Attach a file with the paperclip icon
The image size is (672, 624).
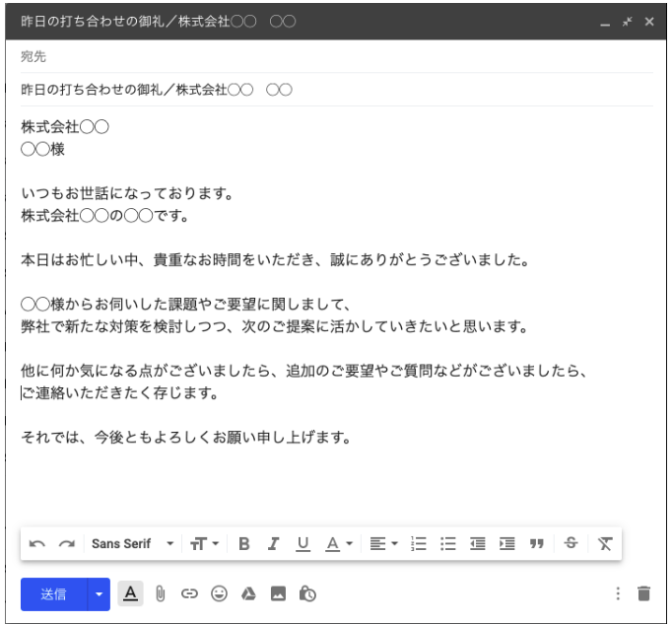click(x=160, y=593)
